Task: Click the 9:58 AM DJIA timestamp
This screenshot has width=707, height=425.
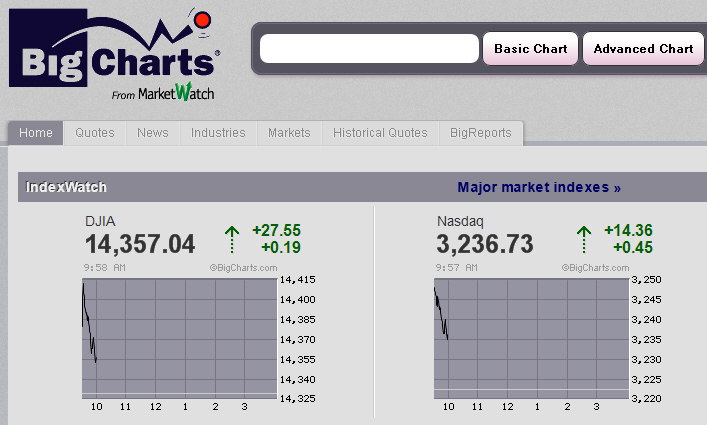Action: point(105,268)
